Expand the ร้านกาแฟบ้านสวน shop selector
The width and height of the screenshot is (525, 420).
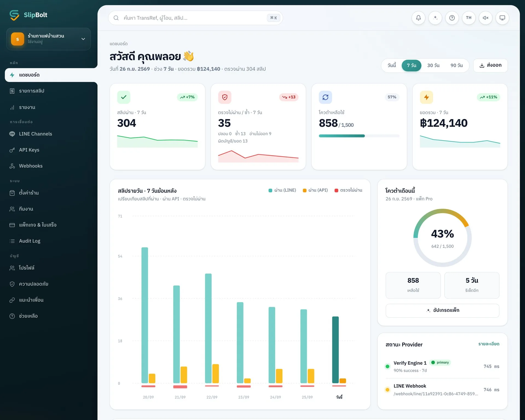click(48, 39)
